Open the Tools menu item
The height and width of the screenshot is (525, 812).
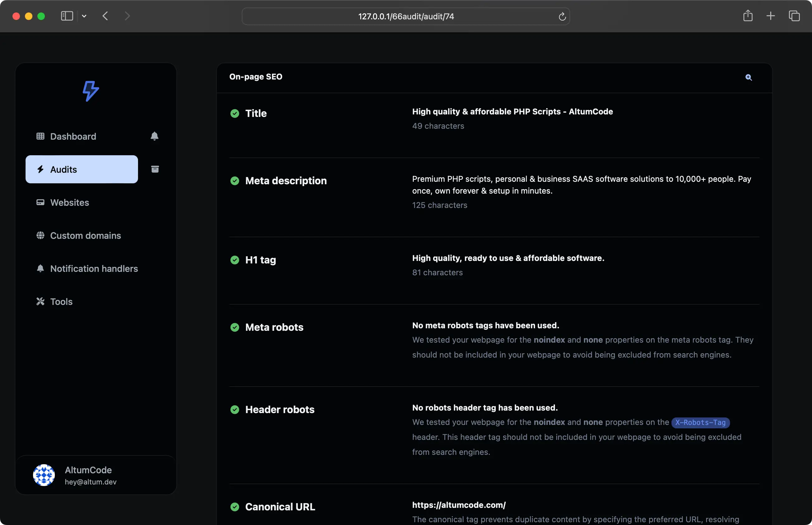pos(61,302)
